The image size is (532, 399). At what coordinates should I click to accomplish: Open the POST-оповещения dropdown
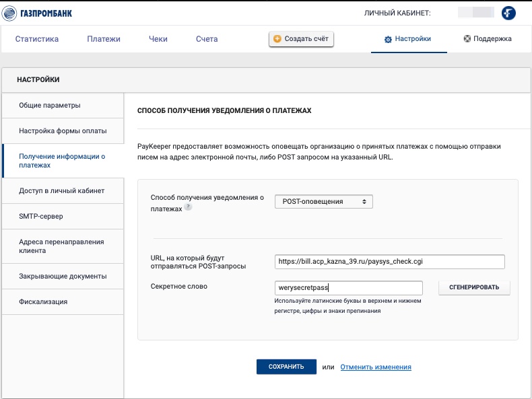323,201
